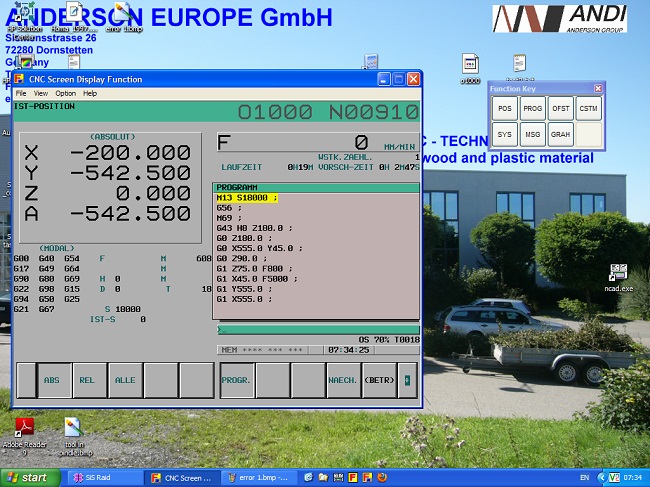Launch Internet Explorer from quick launch

[308, 477]
